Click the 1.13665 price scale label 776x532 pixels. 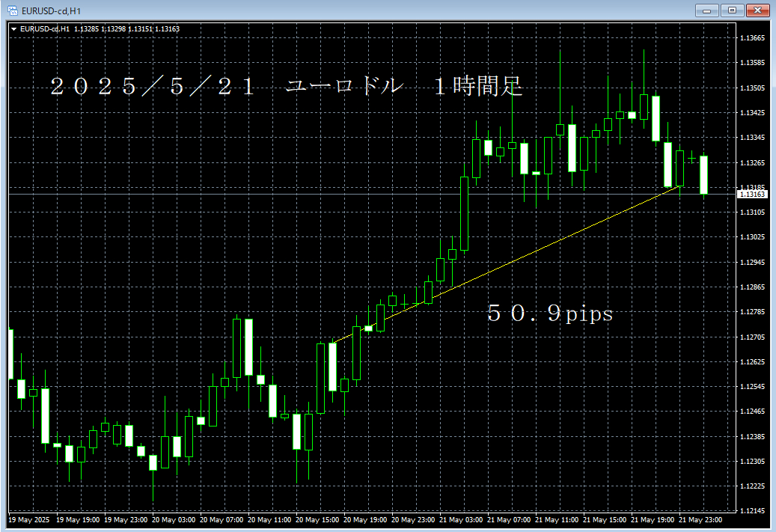click(x=752, y=38)
